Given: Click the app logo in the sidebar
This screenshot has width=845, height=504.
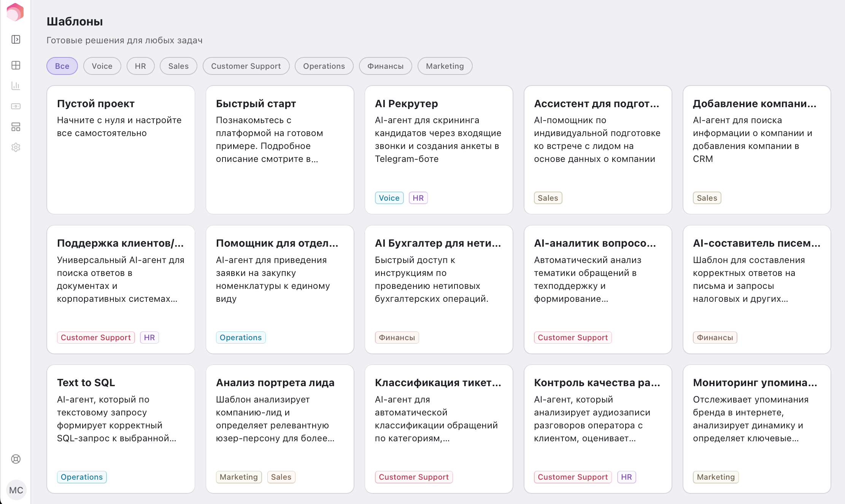Looking at the screenshot, I should pyautogui.click(x=15, y=12).
